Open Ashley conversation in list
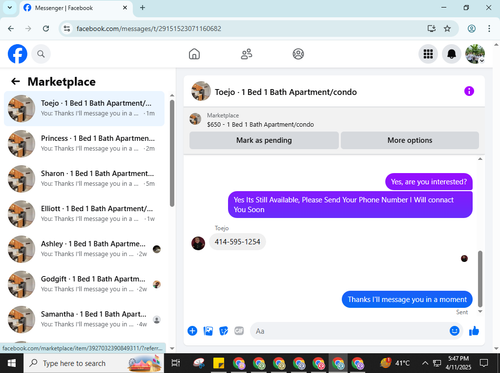Screen dimensions: 500x373 tap(84, 249)
